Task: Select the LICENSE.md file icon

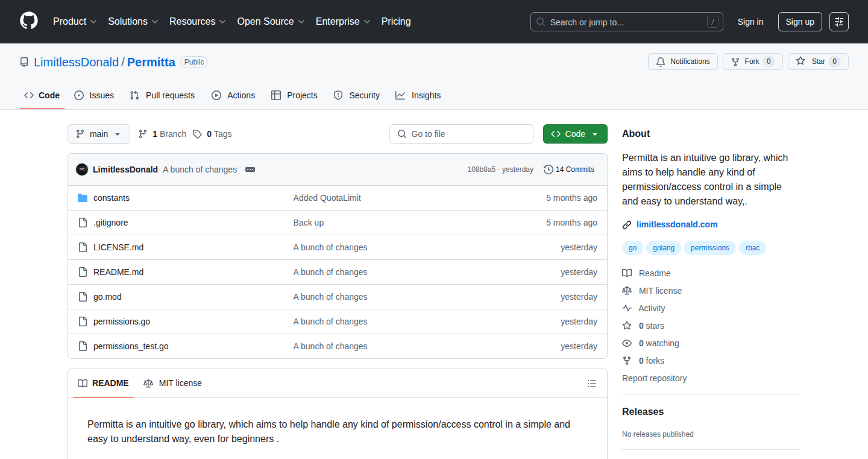Action: pos(83,247)
